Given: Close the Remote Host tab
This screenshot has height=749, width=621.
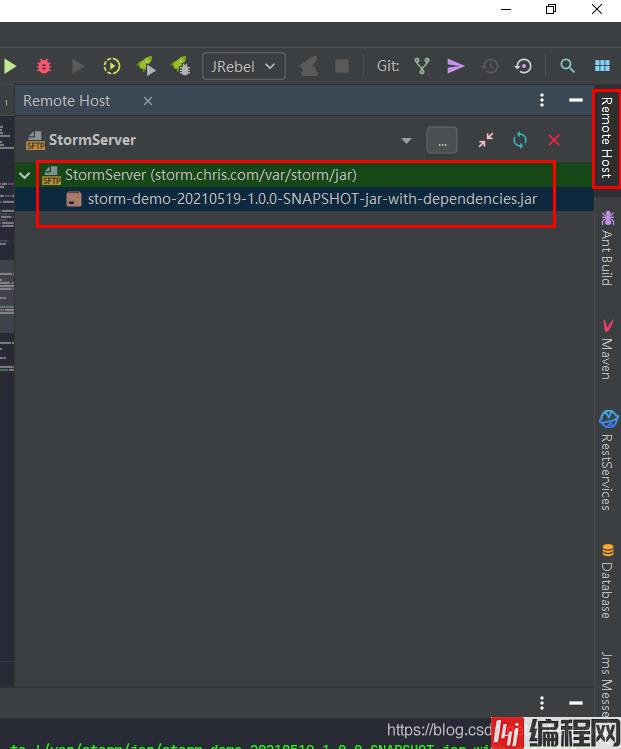Looking at the screenshot, I should [148, 101].
